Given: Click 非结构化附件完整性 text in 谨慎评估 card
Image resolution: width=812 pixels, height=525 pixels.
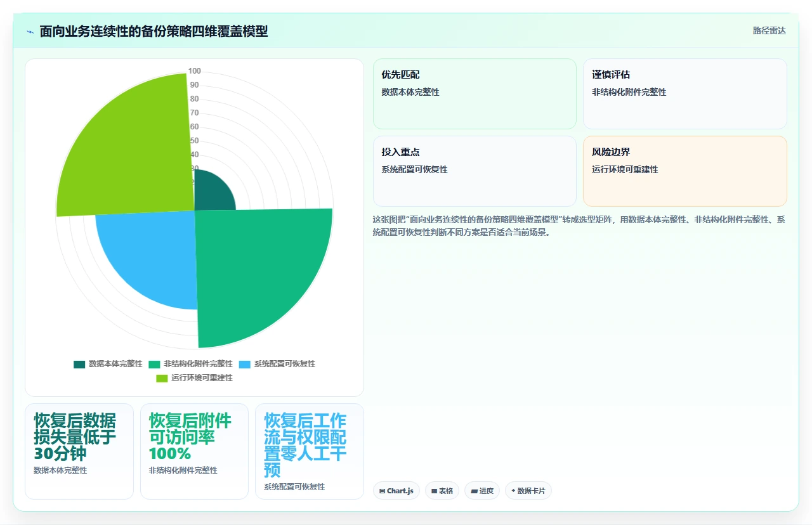Looking at the screenshot, I should 629,92.
